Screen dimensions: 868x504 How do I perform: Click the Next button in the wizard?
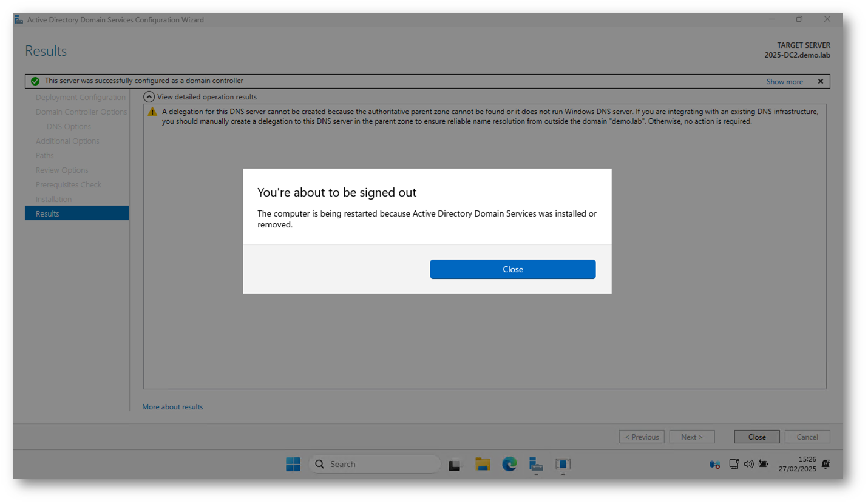[691, 437]
